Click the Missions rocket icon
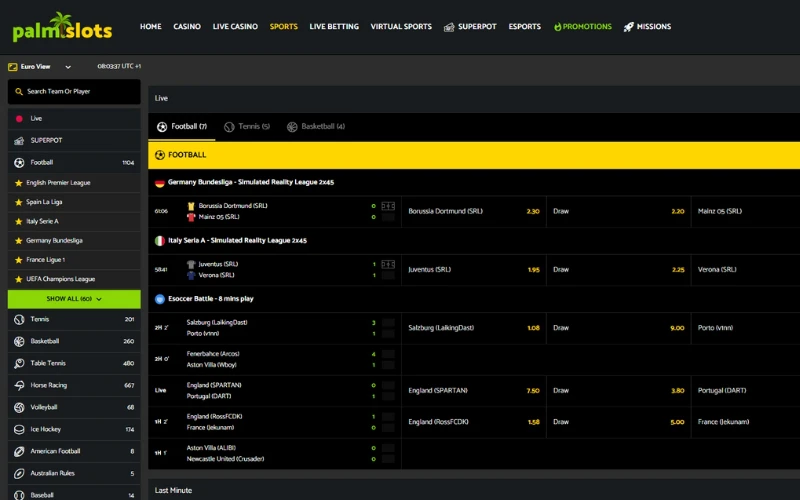This screenshot has width=800, height=500. coord(629,27)
